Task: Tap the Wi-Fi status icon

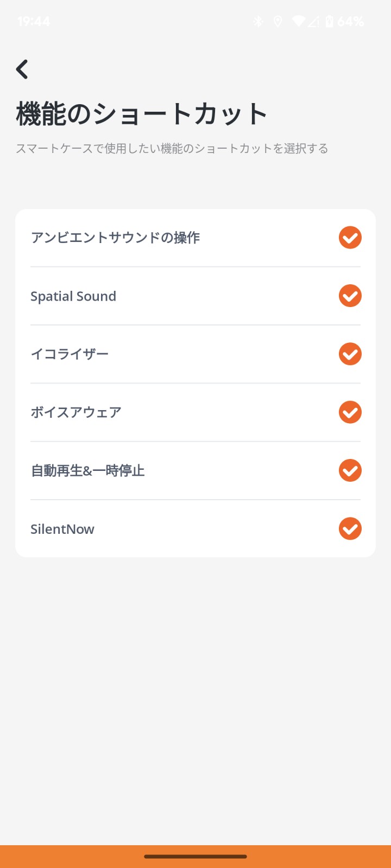Action: [x=299, y=22]
